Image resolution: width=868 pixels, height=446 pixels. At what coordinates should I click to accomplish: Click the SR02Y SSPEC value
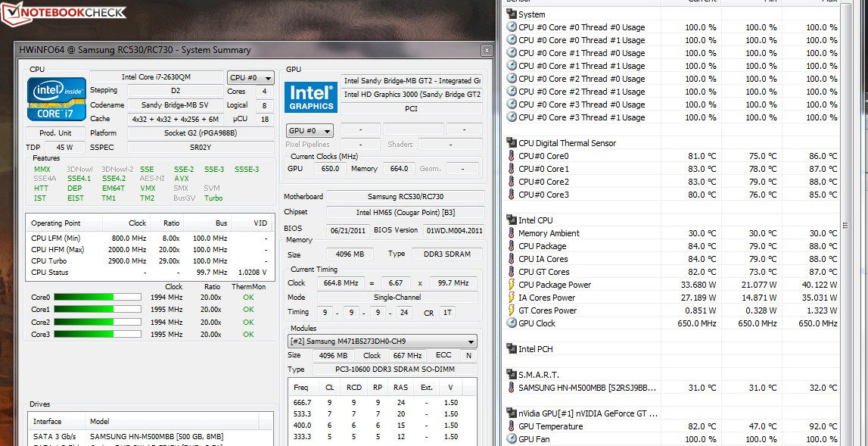coord(201,148)
